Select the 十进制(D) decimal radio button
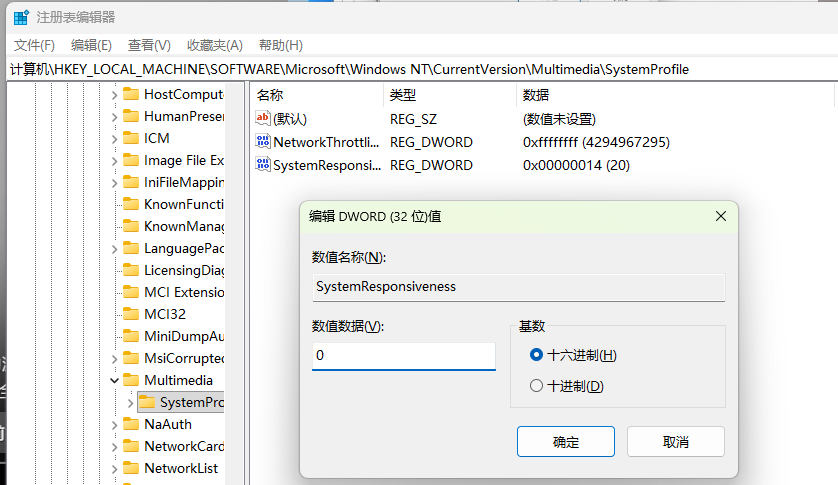 (x=536, y=386)
